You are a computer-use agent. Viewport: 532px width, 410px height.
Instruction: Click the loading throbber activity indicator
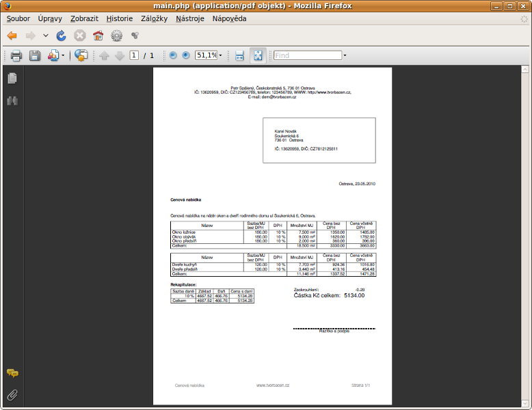(524, 19)
